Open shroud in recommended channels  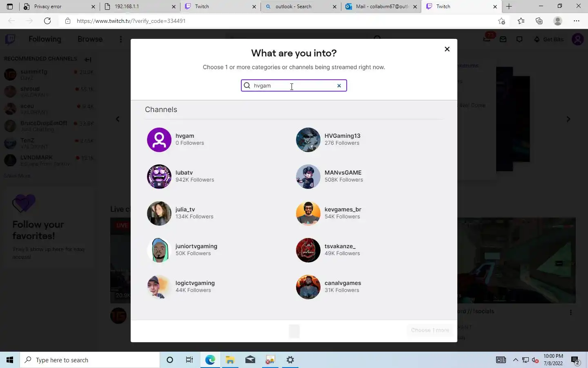click(x=49, y=92)
